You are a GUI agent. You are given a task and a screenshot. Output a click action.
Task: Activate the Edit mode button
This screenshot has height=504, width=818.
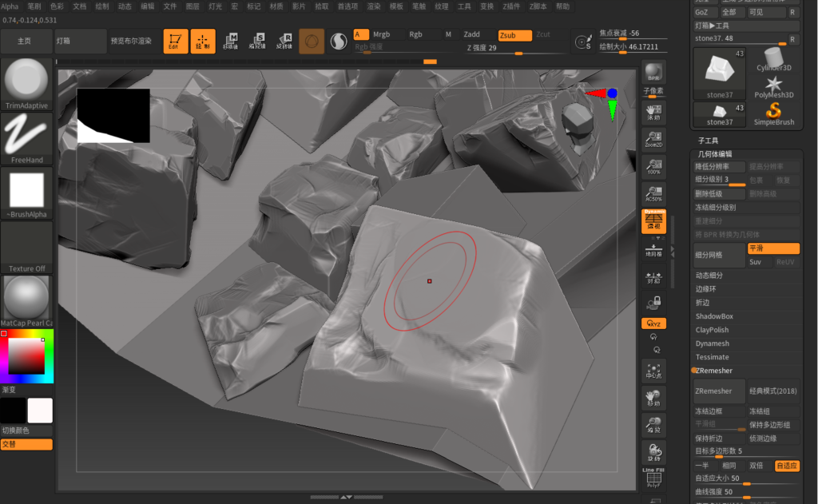coord(175,42)
